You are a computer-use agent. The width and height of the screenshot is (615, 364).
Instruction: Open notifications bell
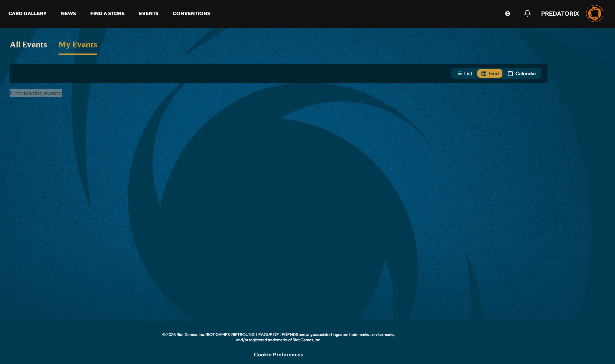point(527,14)
